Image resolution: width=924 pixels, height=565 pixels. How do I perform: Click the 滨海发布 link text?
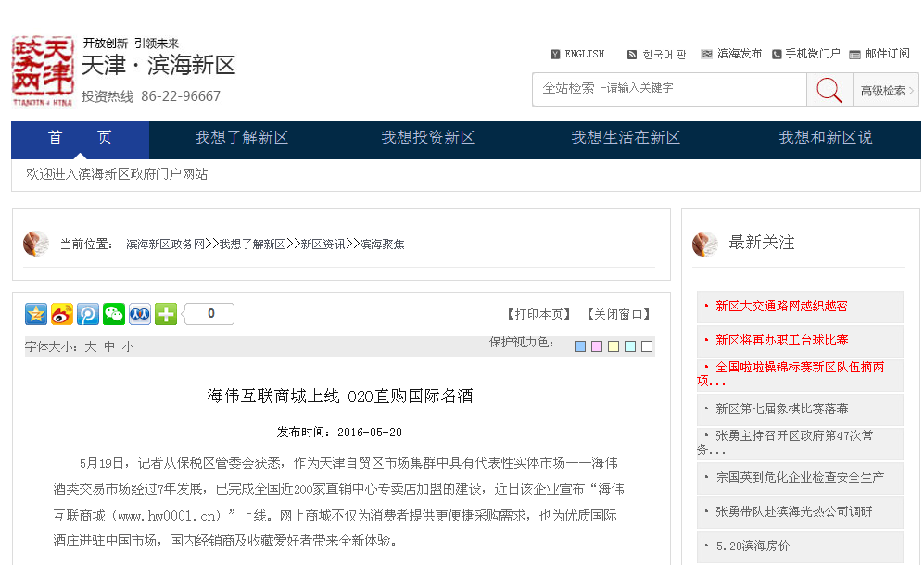(740, 55)
